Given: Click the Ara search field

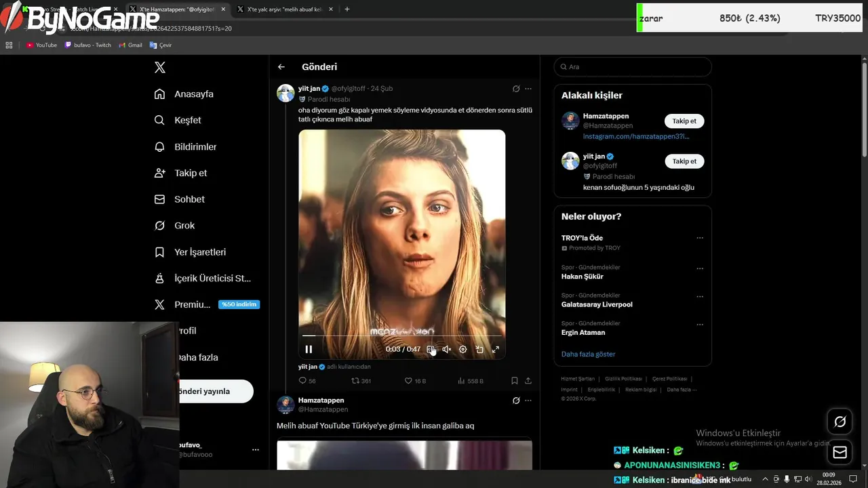Looking at the screenshot, I should coord(633,66).
